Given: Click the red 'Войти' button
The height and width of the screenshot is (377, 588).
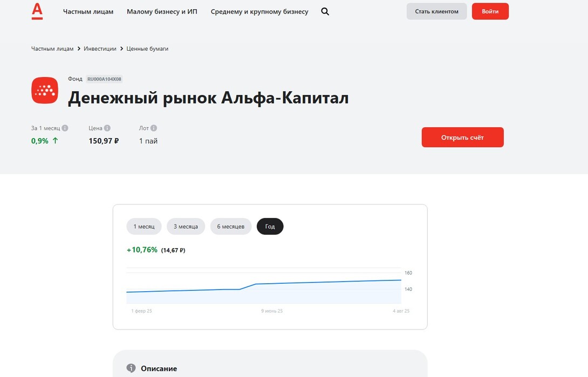Looking at the screenshot, I should click(490, 11).
